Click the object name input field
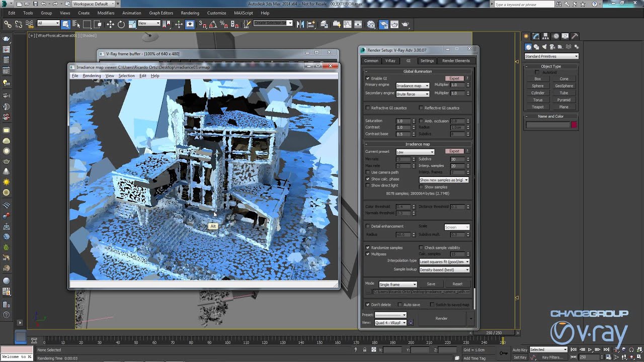Image resolution: width=644 pixels, height=362 pixels. point(547,125)
